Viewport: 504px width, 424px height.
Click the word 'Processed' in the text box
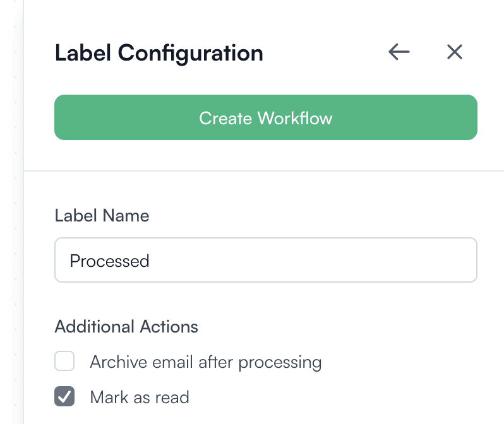coord(109,261)
